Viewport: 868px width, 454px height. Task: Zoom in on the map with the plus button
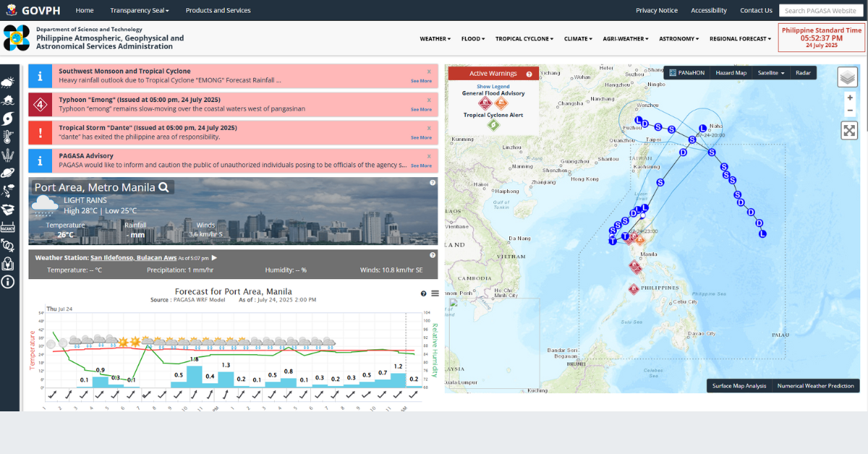pyautogui.click(x=850, y=98)
